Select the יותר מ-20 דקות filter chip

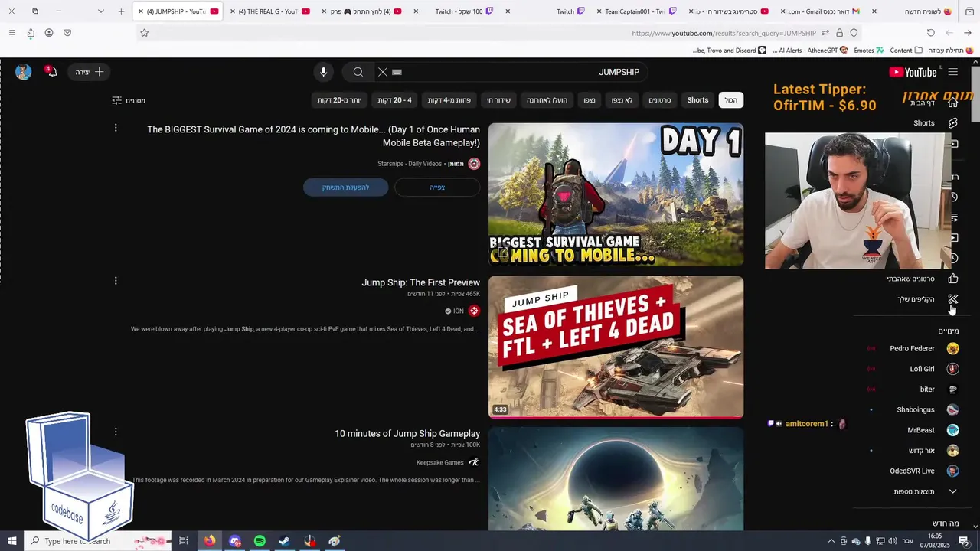(x=339, y=100)
